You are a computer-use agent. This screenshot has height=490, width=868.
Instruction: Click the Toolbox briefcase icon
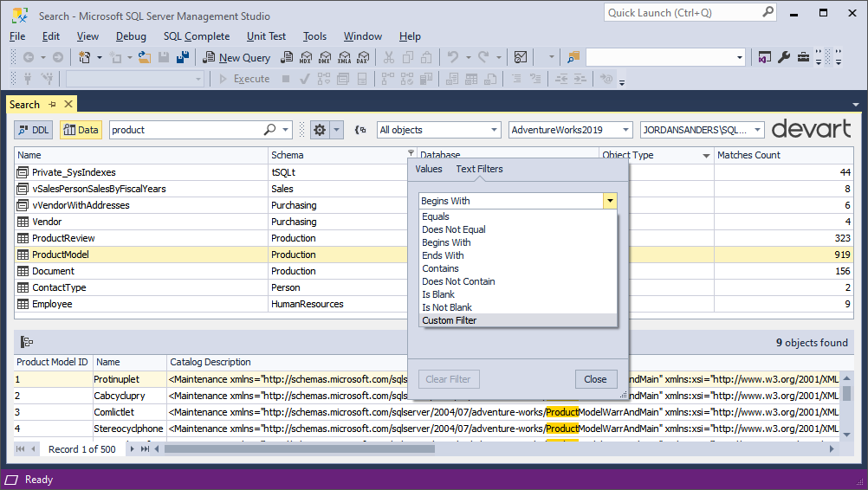pos(803,57)
